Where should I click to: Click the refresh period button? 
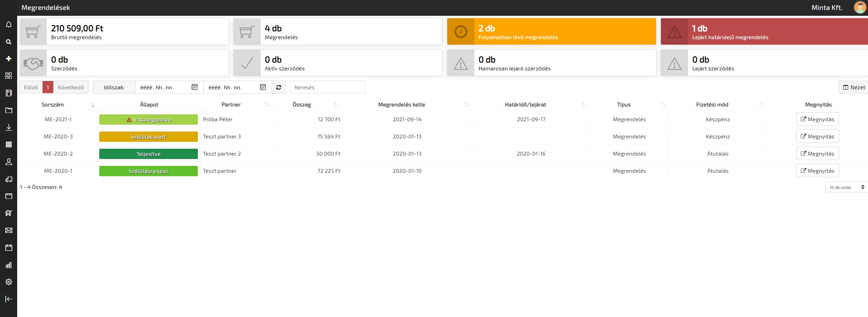[279, 87]
